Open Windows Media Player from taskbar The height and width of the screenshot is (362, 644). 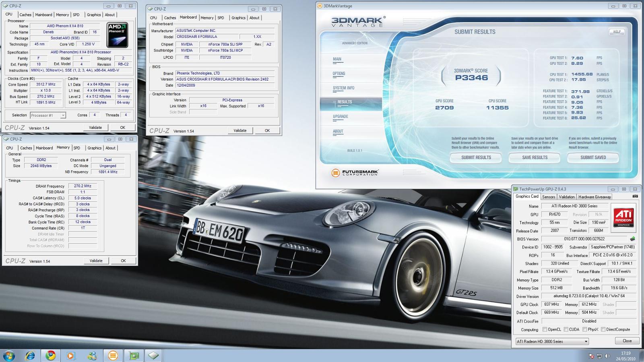click(71, 356)
